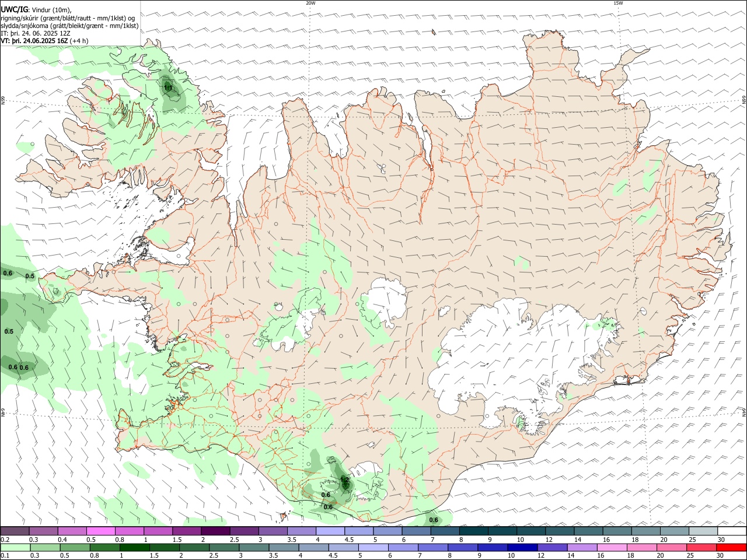Select the white 30 mm snow legend swatch
This screenshot has width=747, height=560.
click(732, 531)
